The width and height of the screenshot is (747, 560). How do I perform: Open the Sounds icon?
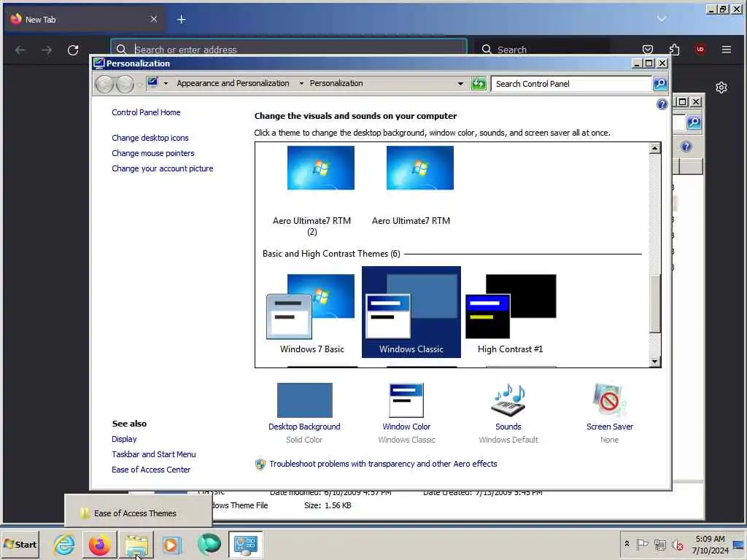(508, 400)
